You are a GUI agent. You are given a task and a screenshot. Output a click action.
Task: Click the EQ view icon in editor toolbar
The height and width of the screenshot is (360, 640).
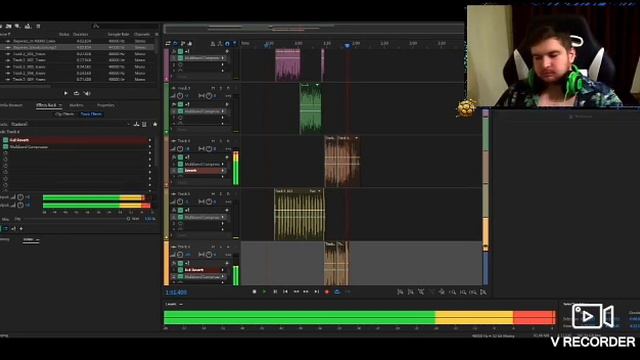[x=190, y=43]
